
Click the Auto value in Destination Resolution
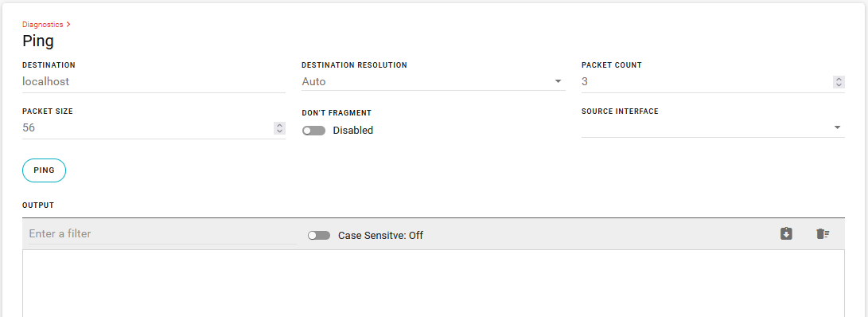pyautogui.click(x=314, y=81)
